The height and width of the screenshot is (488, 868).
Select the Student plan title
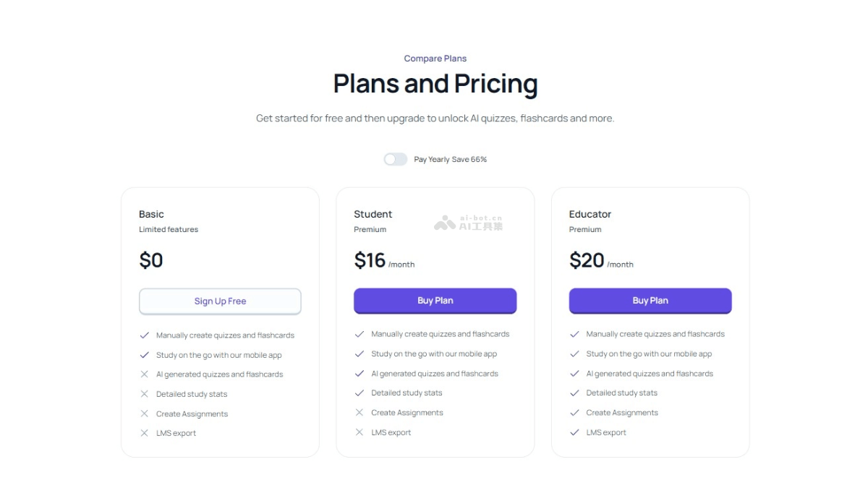[x=373, y=214]
